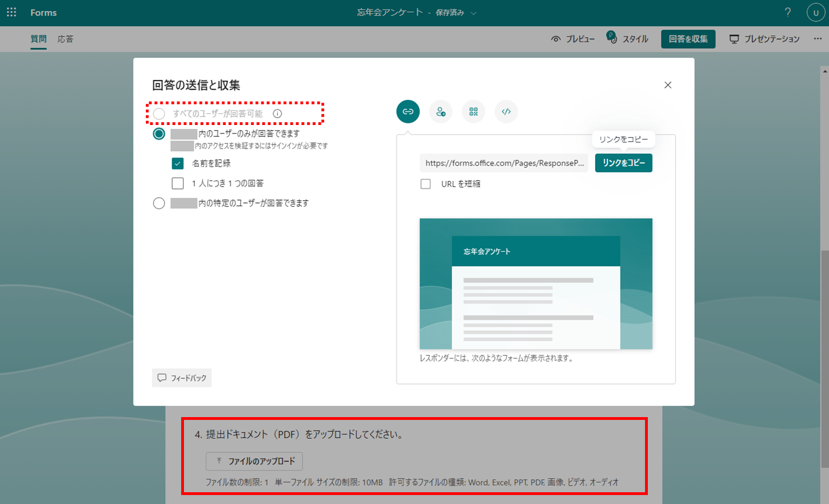Screen dimensions: 829x504
Task: Open the user account avatar
Action: [x=816, y=12]
